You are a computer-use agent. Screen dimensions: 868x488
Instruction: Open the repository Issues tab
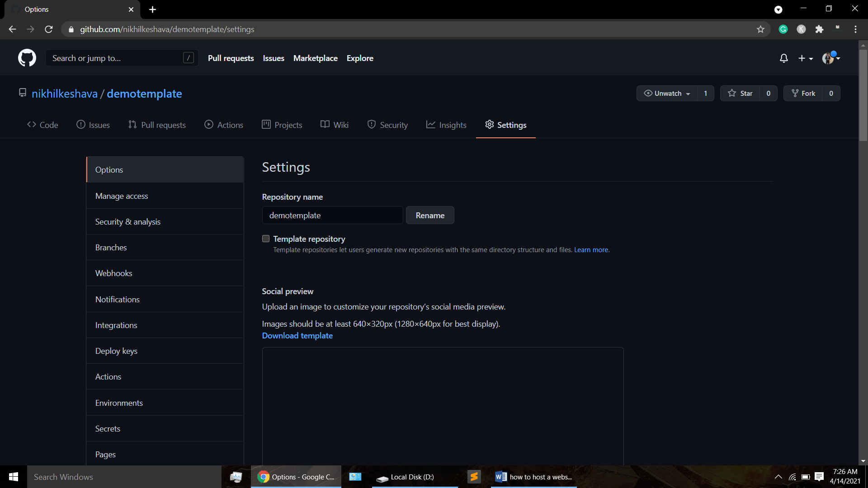[93, 125]
